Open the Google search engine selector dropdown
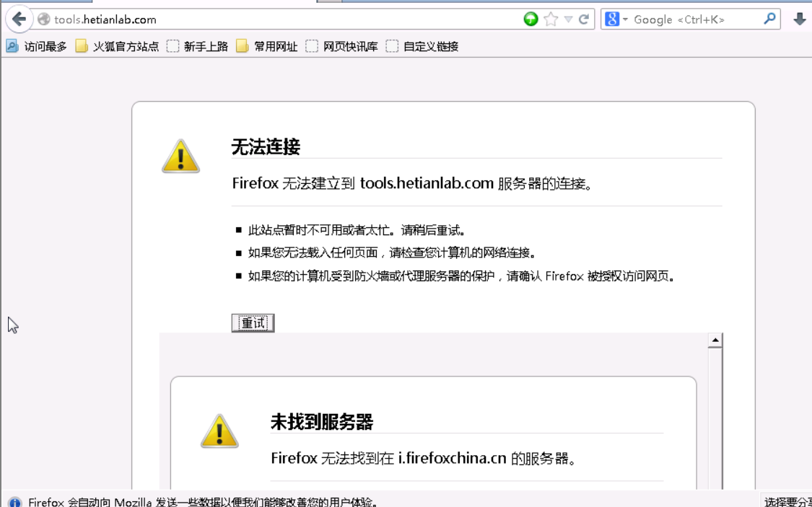 pyautogui.click(x=616, y=19)
